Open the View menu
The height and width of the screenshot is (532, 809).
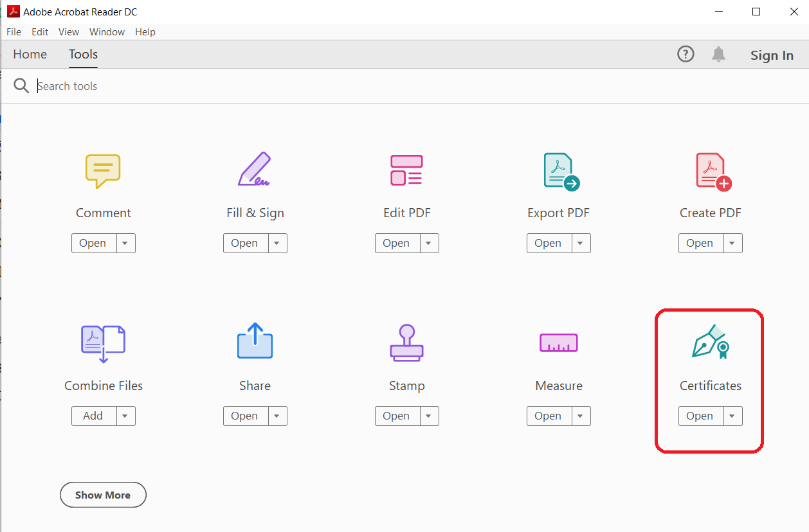tap(69, 31)
